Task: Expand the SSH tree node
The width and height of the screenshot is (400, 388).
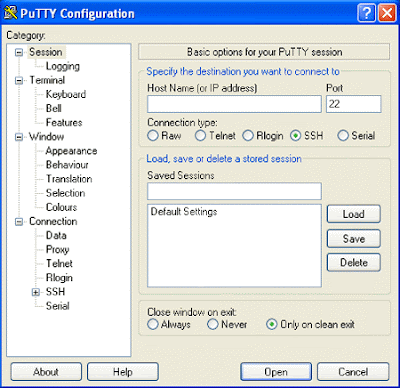Action: point(36,292)
